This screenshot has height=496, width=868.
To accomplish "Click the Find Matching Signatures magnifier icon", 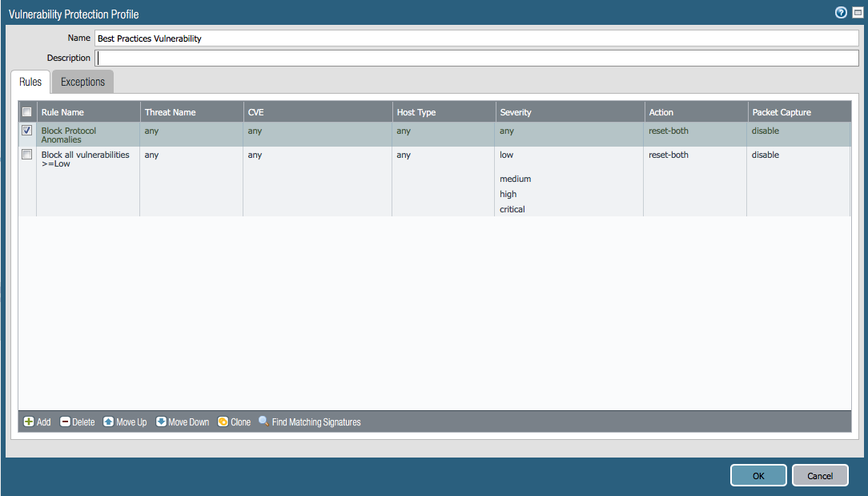I will [x=263, y=421].
